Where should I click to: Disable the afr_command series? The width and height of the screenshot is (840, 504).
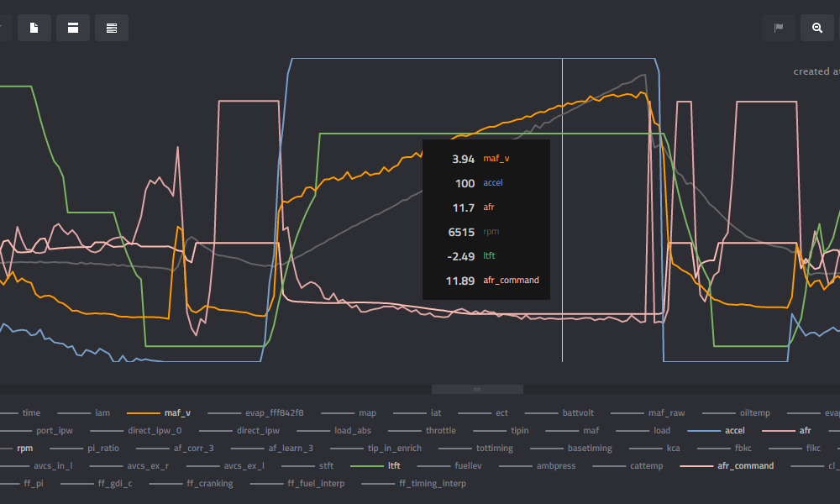pyautogui.click(x=745, y=466)
